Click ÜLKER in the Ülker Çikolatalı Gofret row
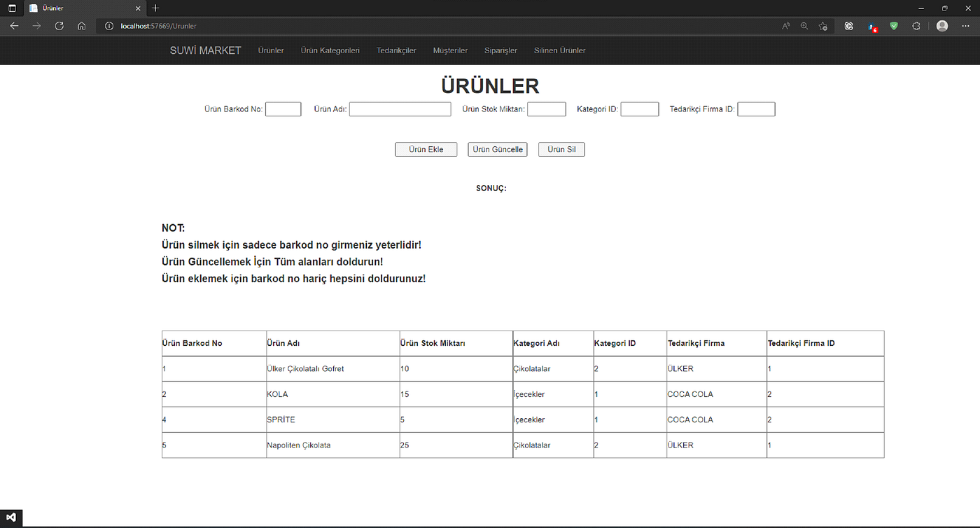The width and height of the screenshot is (980, 528). [680, 369]
